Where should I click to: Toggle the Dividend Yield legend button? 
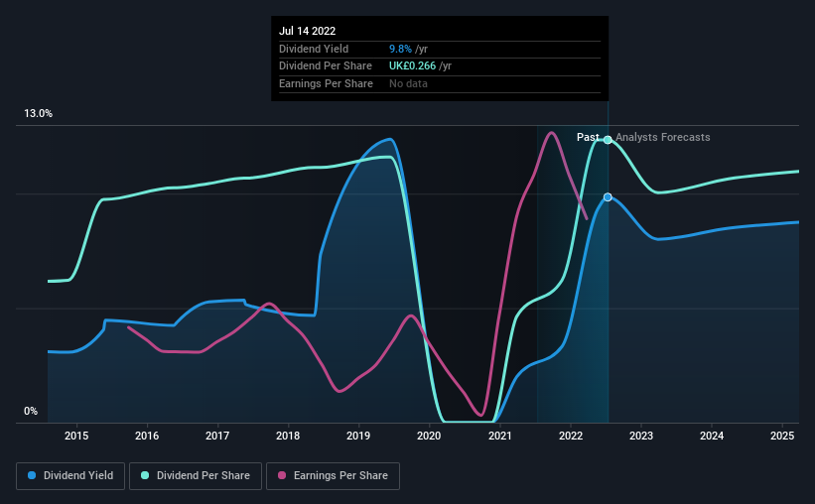click(70, 476)
